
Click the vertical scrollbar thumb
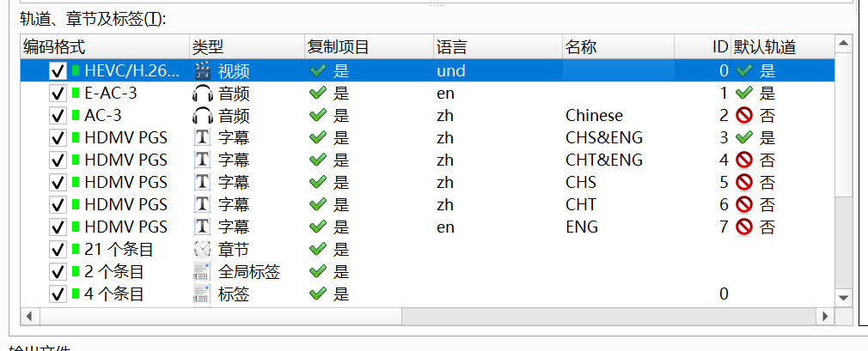tap(843, 124)
